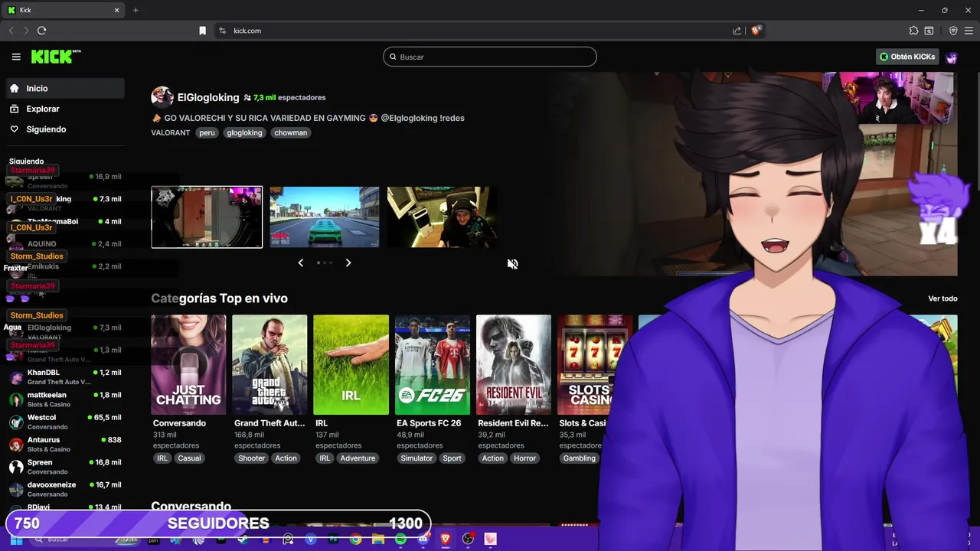Viewport: 980px width, 551px height.
Task: Open davooxeneize in the following list
Action: click(65, 489)
